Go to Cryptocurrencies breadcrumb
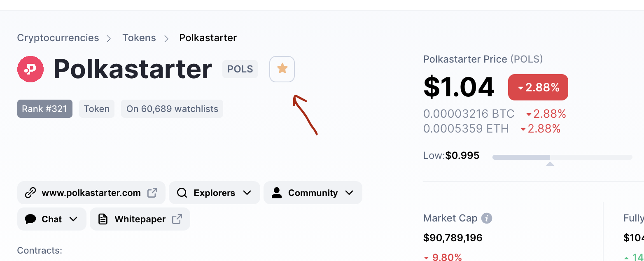The width and height of the screenshot is (644, 261). pyautogui.click(x=58, y=38)
